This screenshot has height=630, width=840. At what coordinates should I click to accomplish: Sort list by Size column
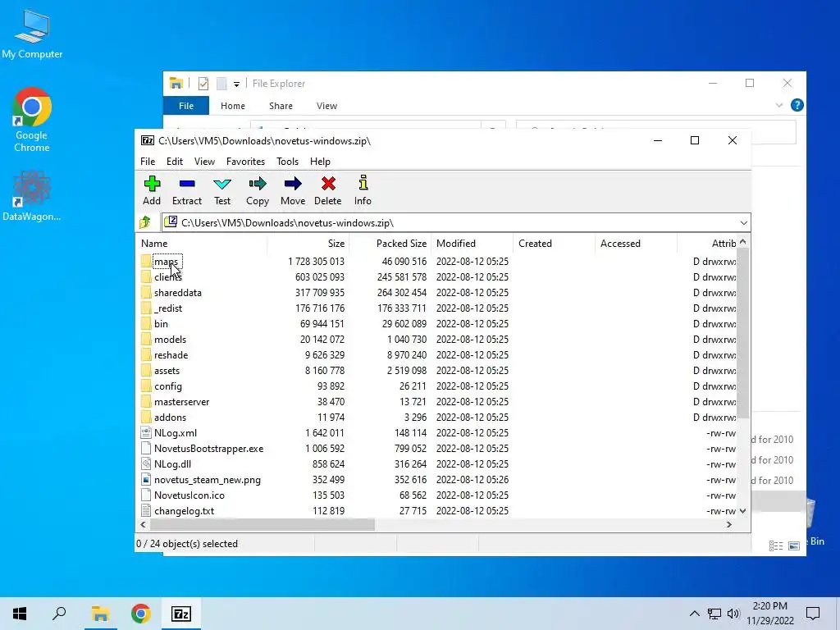(308, 243)
